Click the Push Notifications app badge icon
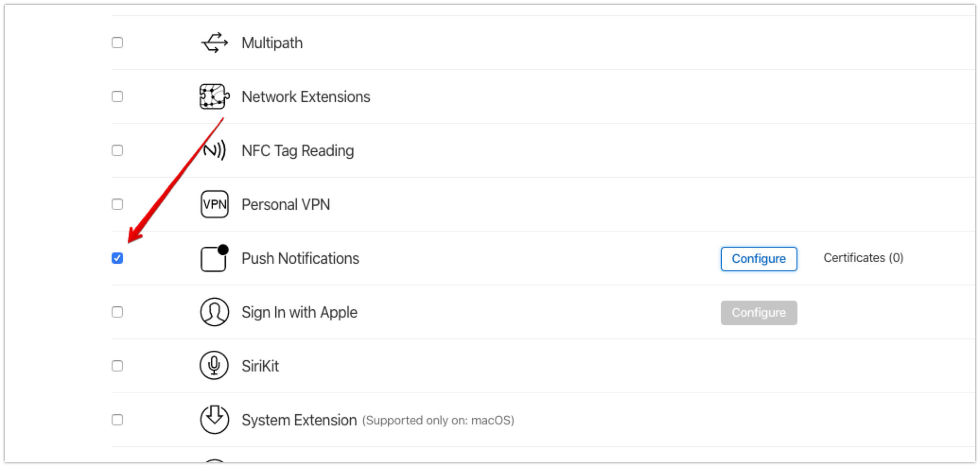 click(x=214, y=258)
